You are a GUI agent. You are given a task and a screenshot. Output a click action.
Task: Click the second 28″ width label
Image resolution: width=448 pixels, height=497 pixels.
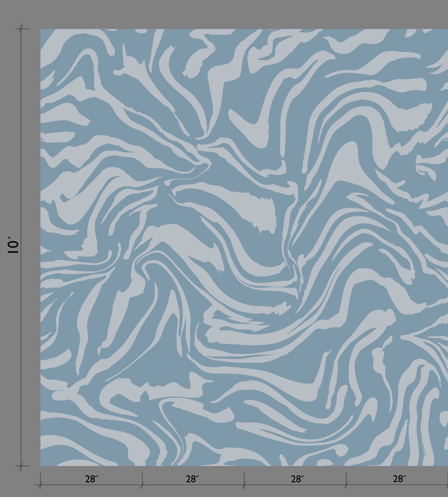(x=192, y=479)
